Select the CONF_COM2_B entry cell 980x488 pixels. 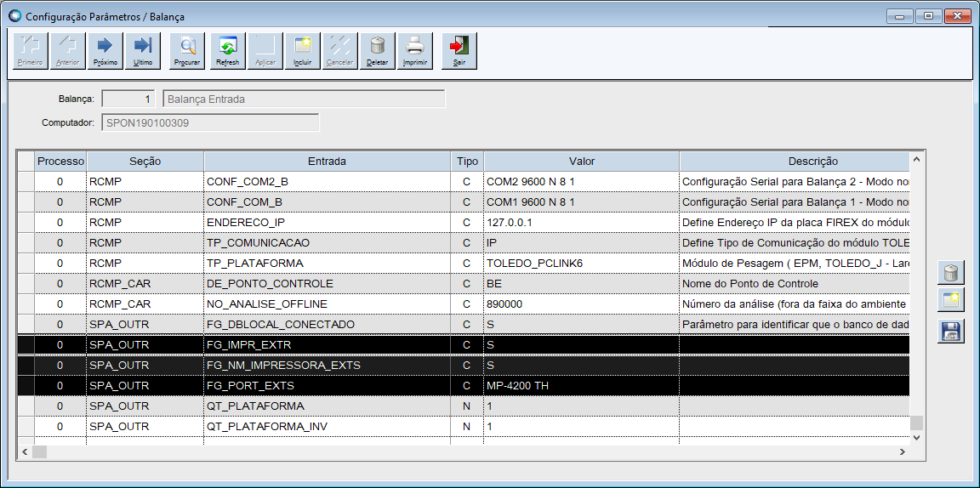(327, 181)
